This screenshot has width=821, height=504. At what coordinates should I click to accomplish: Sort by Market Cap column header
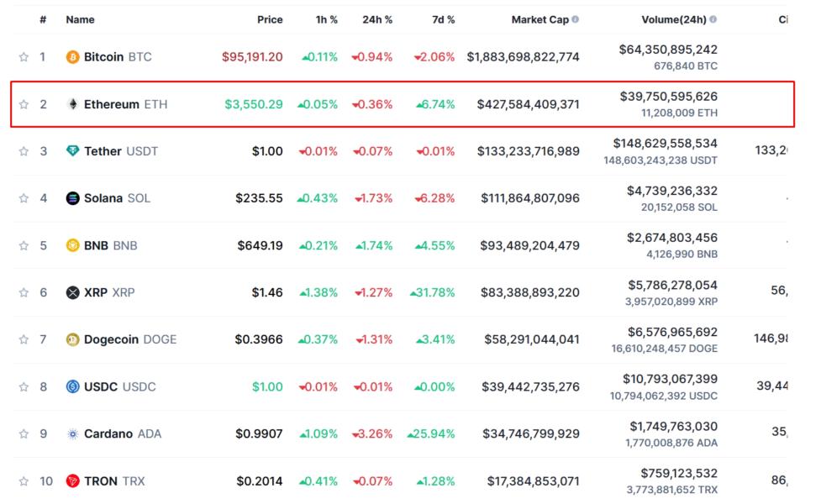click(x=539, y=19)
